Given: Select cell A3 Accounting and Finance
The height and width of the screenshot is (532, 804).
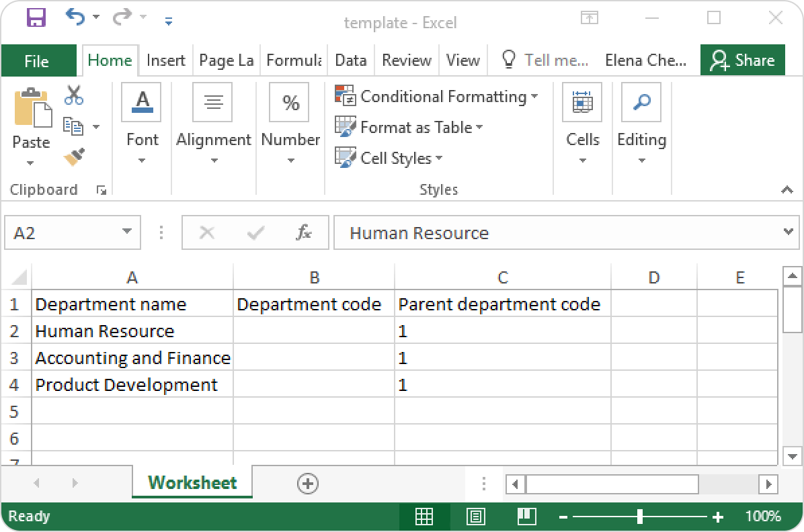Looking at the screenshot, I should [132, 358].
